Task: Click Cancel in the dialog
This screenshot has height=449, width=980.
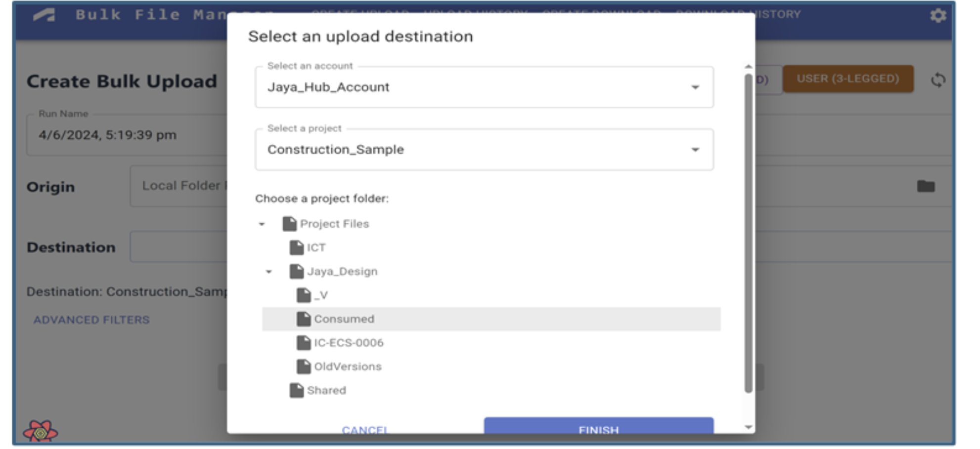Action: pyautogui.click(x=364, y=429)
